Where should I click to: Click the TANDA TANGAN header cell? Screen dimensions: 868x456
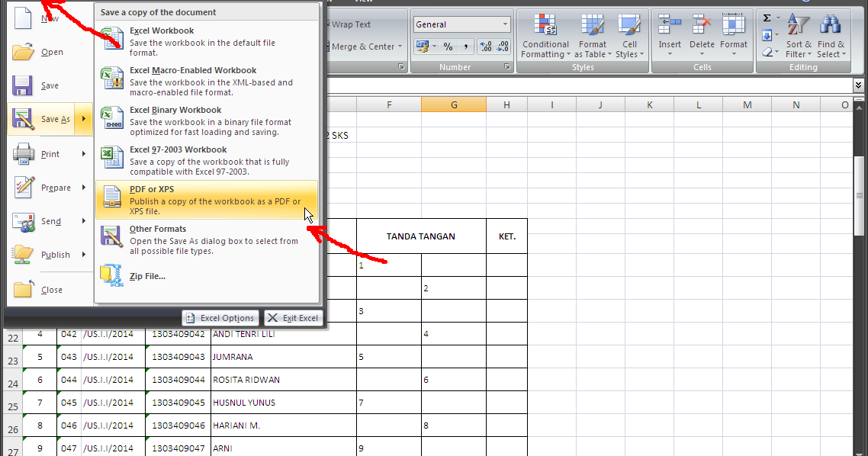[x=421, y=236]
